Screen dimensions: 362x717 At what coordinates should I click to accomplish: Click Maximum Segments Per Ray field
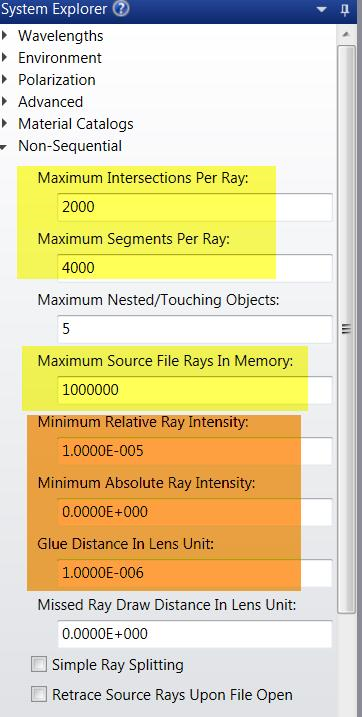coord(195,268)
